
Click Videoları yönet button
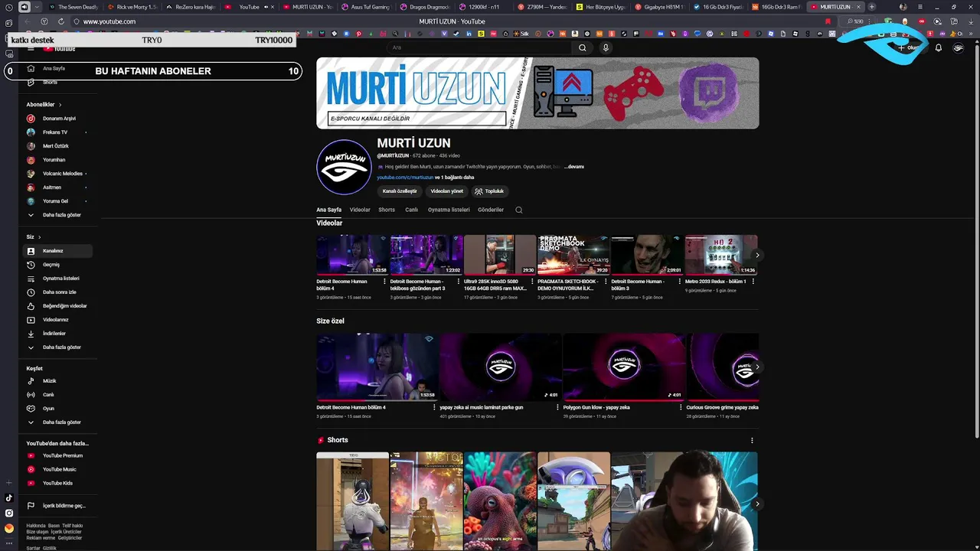446,191
